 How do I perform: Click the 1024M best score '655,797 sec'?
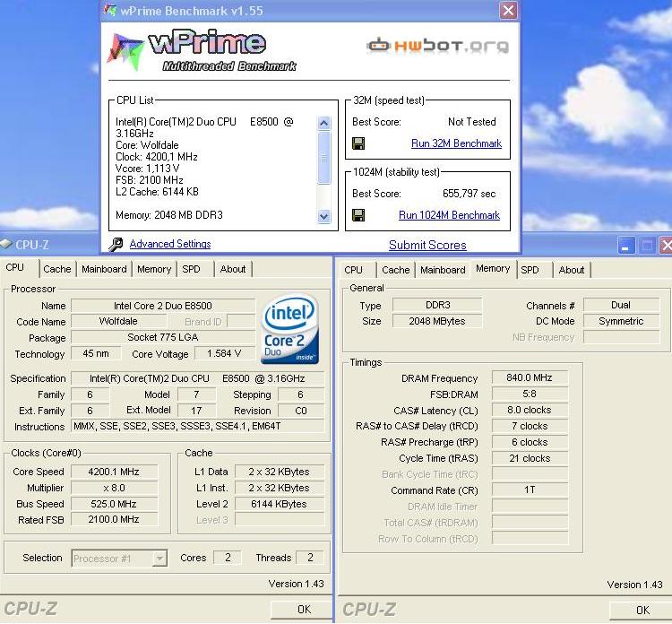[470, 194]
